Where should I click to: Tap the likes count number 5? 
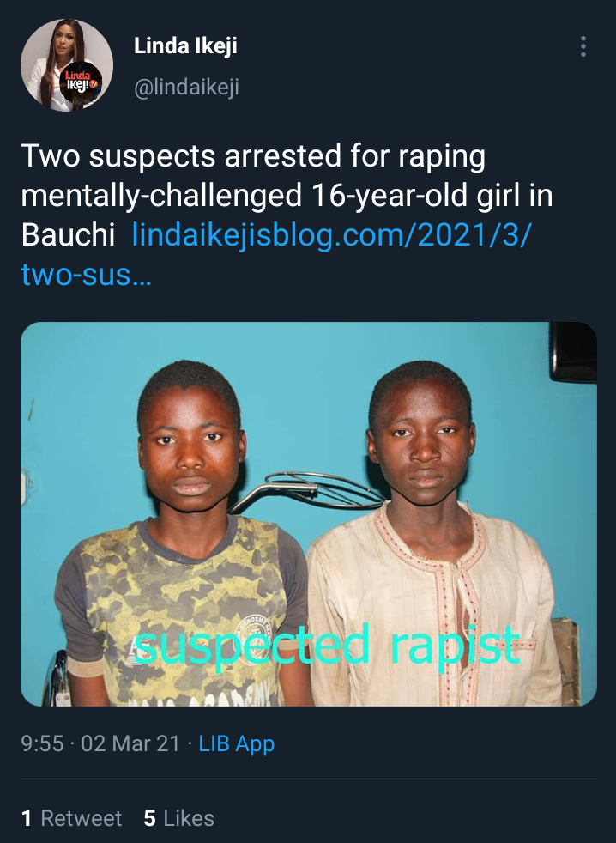(x=150, y=819)
